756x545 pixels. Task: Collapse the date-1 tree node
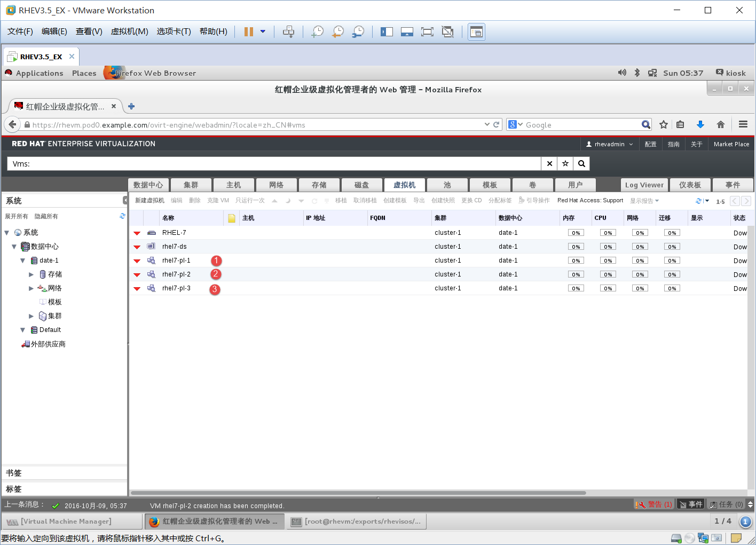(x=22, y=260)
